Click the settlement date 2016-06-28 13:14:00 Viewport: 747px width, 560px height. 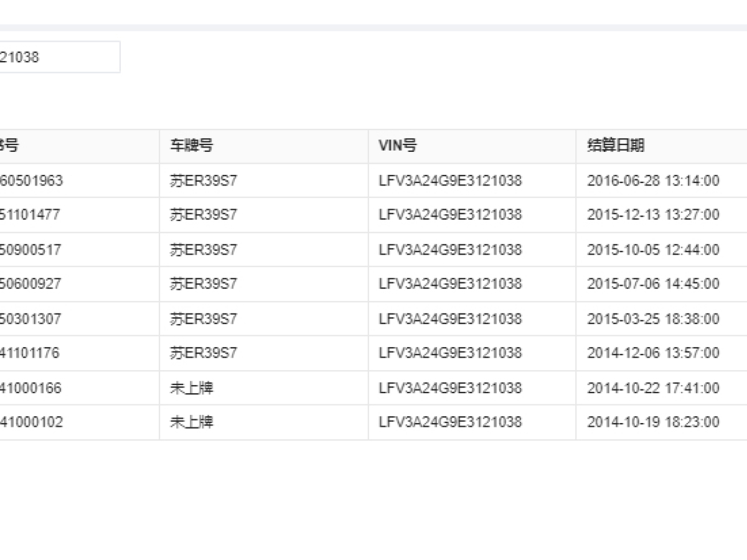click(x=653, y=181)
